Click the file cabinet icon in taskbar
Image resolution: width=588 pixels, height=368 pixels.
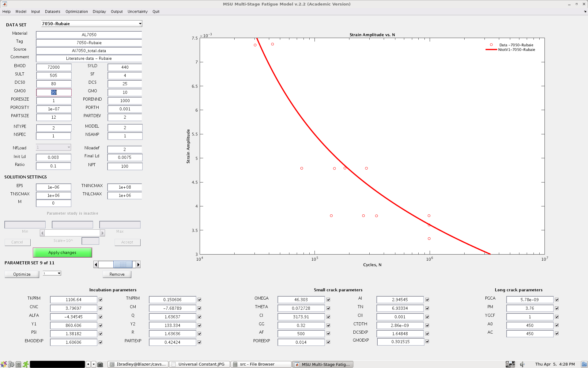18,364
